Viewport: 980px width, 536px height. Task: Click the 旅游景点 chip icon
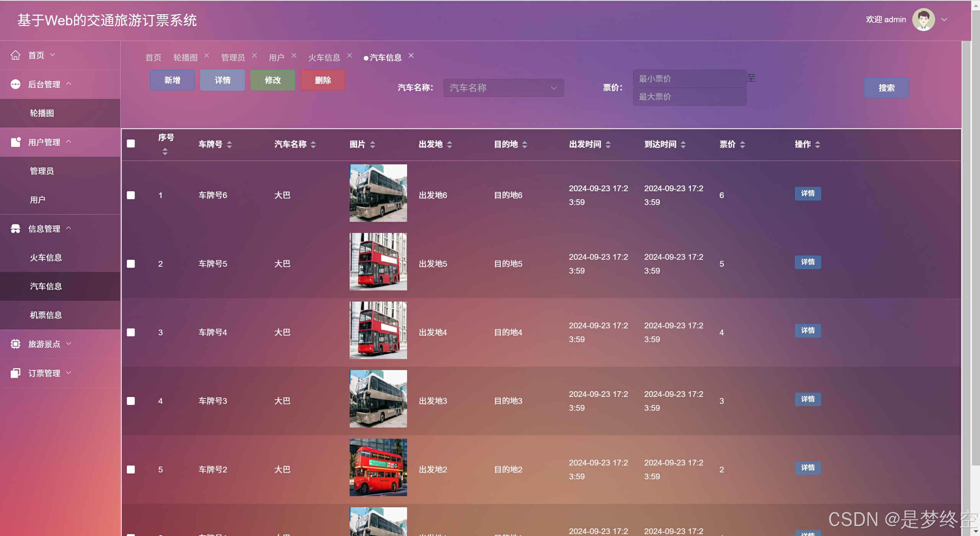(x=15, y=344)
